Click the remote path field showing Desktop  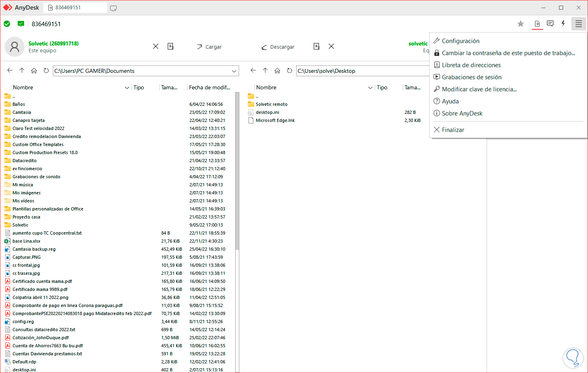363,71
